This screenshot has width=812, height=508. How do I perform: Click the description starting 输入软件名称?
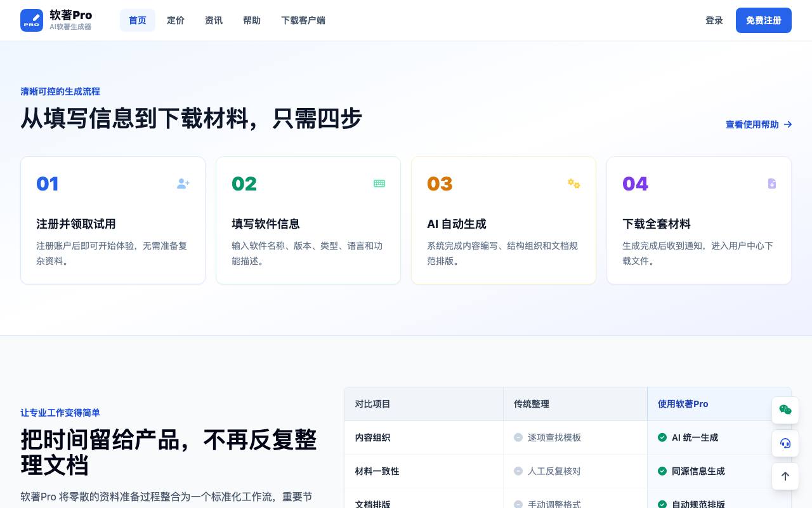pyautogui.click(x=308, y=253)
